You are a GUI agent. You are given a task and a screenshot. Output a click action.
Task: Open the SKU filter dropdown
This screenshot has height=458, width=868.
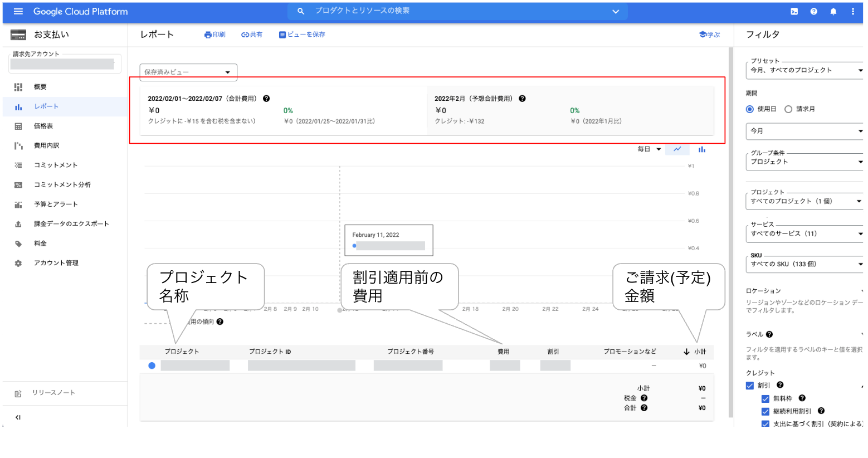[x=805, y=264]
